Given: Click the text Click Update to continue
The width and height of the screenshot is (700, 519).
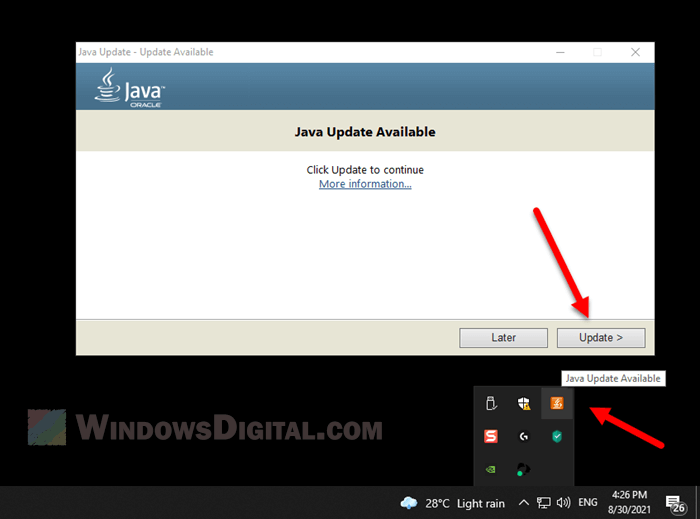Looking at the screenshot, I should click(365, 170).
